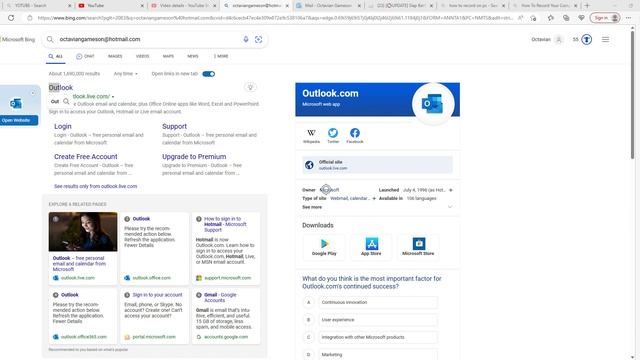Click the Bing search input field
Screen dimensions: 640x360
[x=148, y=39]
